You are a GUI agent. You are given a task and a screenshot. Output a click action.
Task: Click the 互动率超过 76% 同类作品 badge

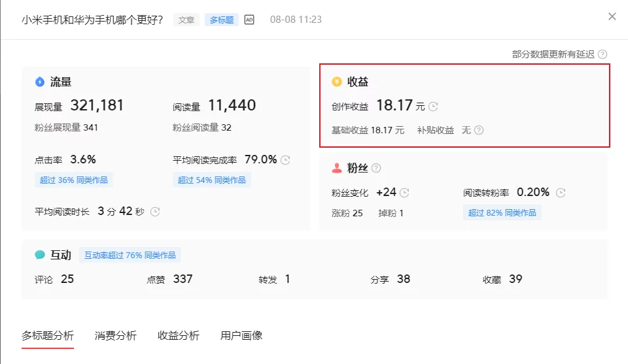[x=130, y=256]
